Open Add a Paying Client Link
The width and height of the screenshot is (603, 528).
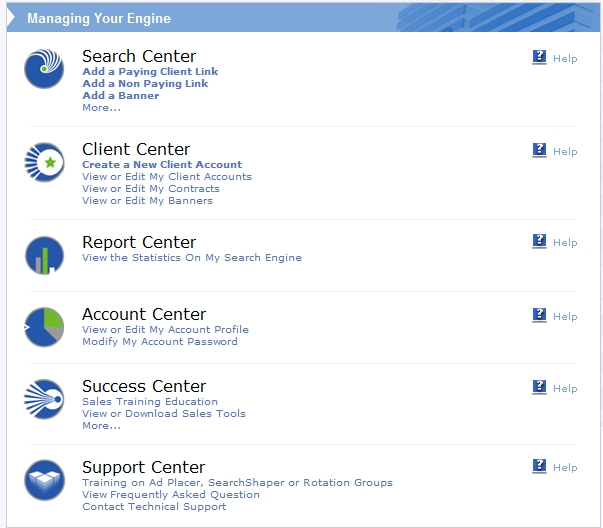(150, 72)
